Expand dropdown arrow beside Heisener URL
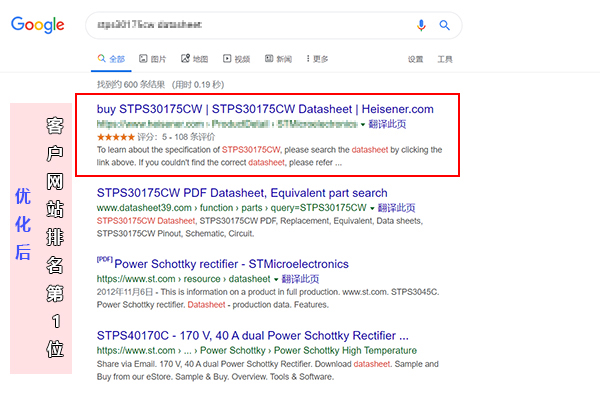Screen dimensions: 600x400 click(x=363, y=125)
